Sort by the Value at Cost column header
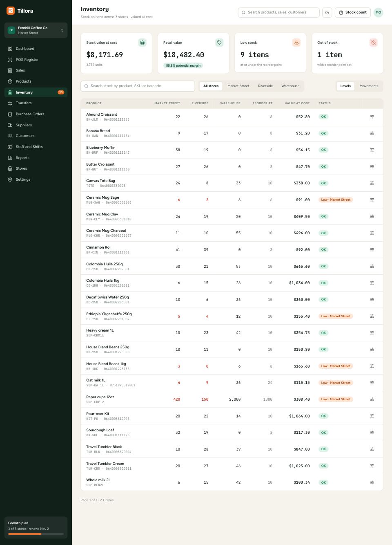 coord(297,103)
